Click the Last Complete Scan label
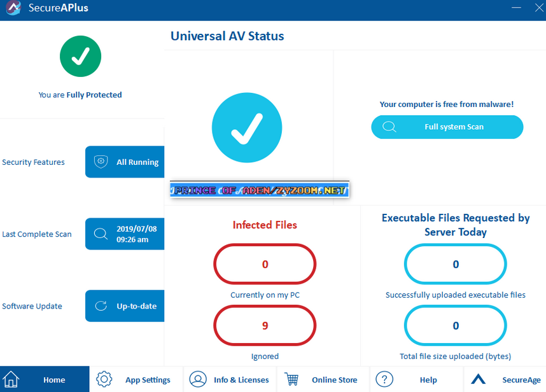 pyautogui.click(x=37, y=234)
